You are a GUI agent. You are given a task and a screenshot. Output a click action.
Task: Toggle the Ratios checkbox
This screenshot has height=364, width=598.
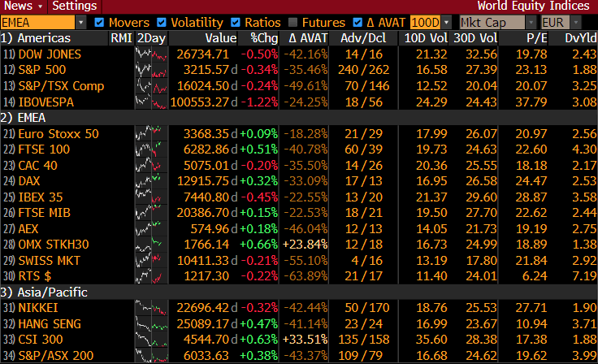[236, 23]
